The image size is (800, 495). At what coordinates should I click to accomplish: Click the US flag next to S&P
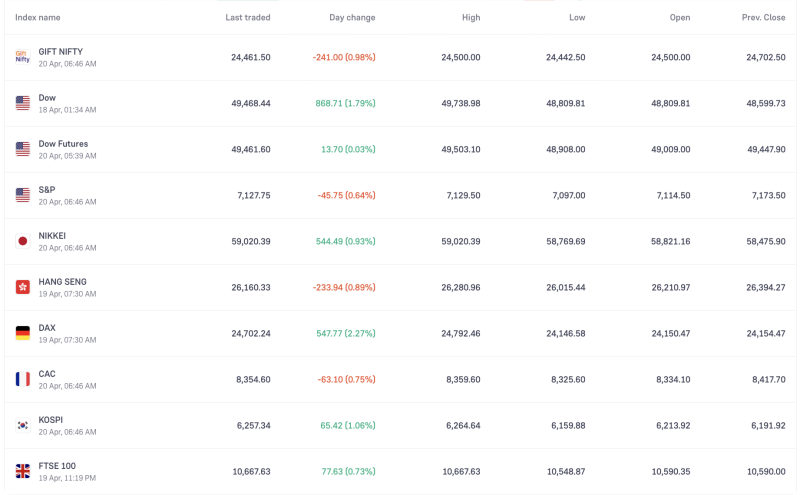click(x=22, y=195)
